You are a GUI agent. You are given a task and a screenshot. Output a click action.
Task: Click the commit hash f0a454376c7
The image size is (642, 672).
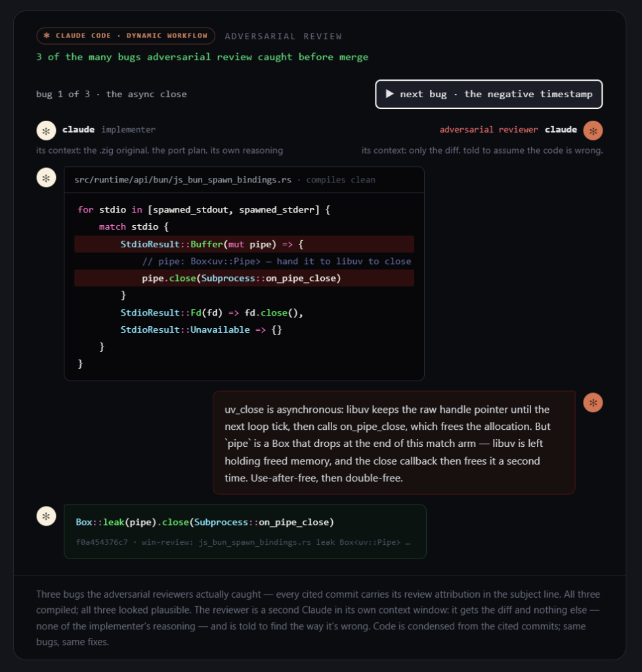click(102, 542)
